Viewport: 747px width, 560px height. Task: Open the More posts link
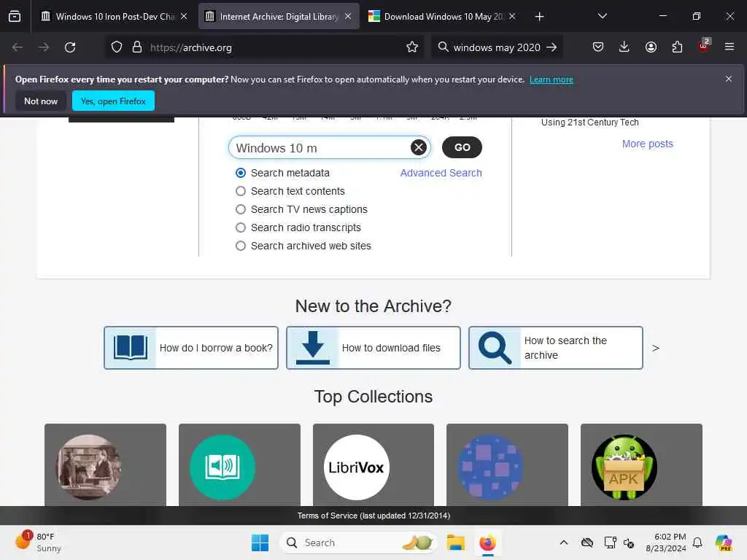pyautogui.click(x=648, y=144)
